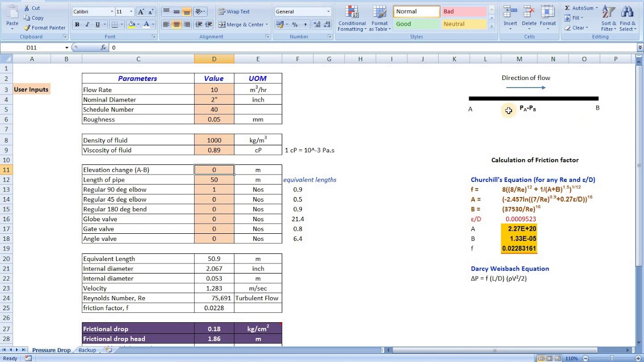Apply fill color to cell

pos(131,24)
